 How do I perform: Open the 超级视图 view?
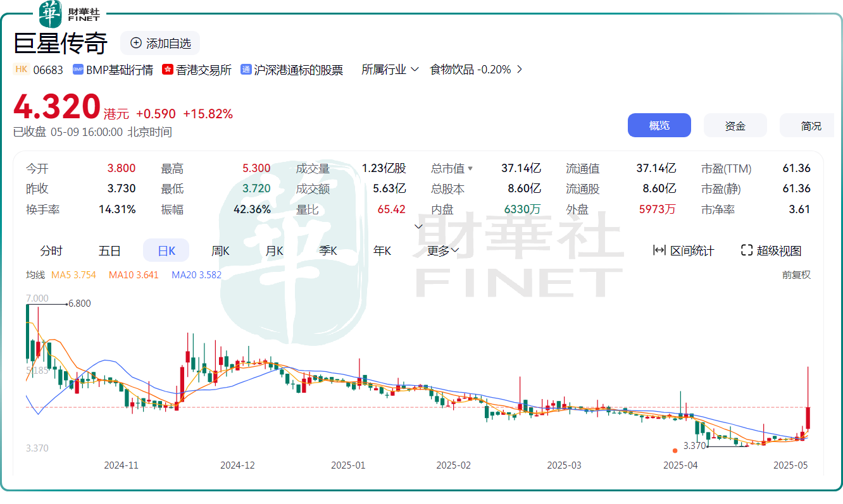click(771, 250)
